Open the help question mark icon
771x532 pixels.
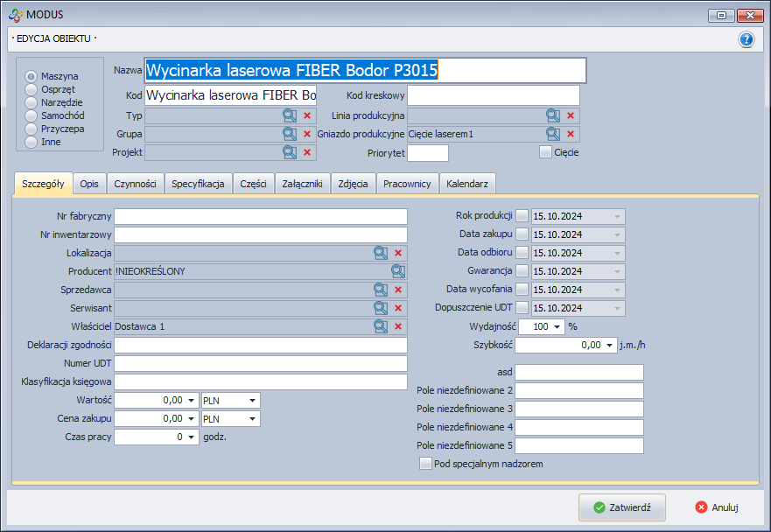click(x=746, y=39)
